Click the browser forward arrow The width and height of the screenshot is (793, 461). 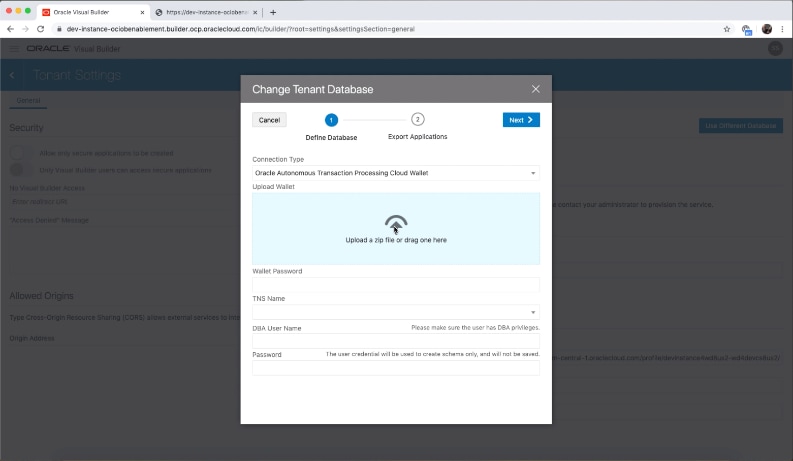(x=25, y=29)
